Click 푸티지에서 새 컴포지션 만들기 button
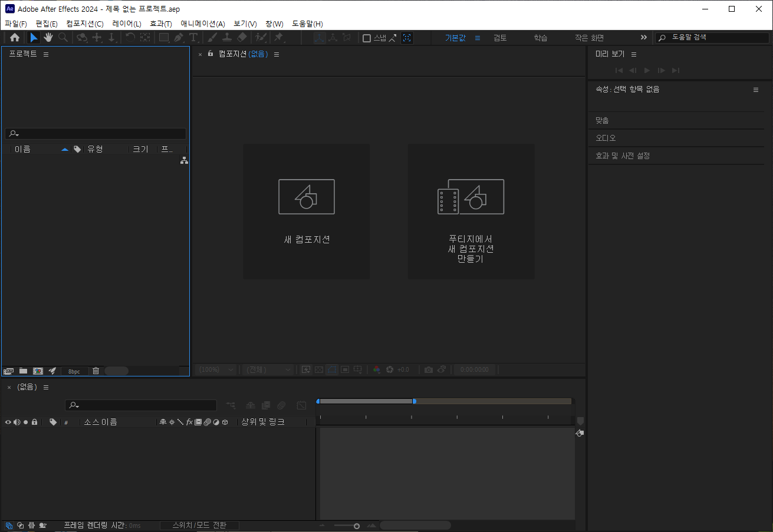This screenshot has height=532, width=773. click(x=471, y=212)
